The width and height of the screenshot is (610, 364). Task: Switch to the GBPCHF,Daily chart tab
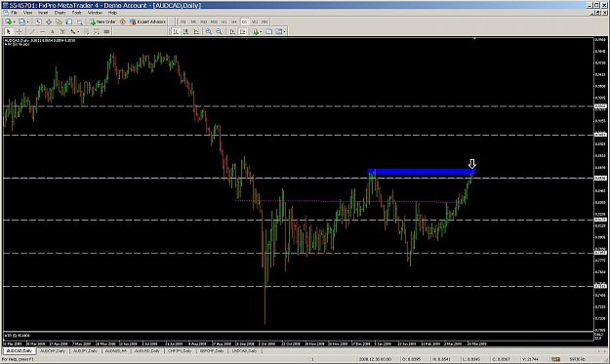click(x=212, y=350)
